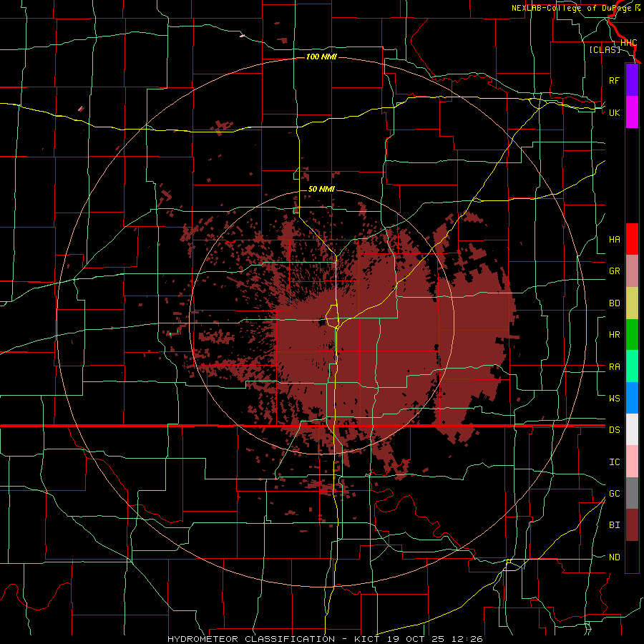Click the 100 NMI range ring label
The height and width of the screenshot is (644, 644).
point(321,57)
